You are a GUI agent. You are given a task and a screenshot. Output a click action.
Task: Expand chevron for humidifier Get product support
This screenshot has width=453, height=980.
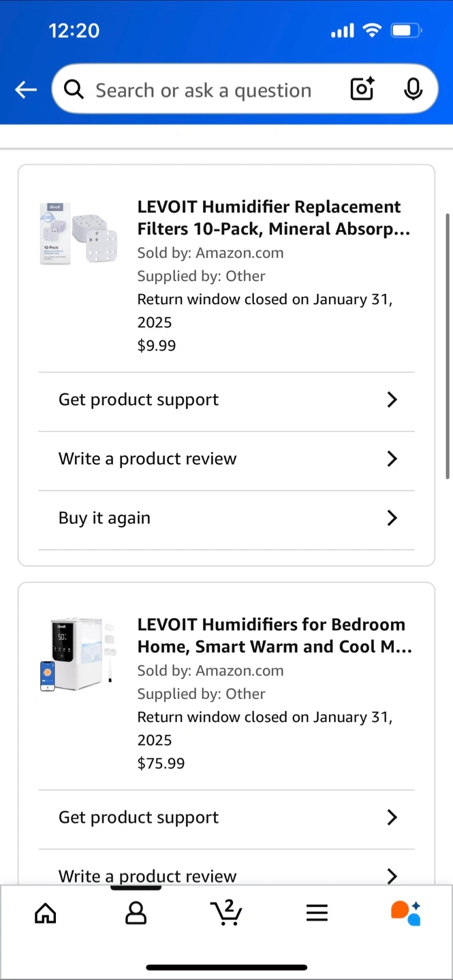[x=392, y=817]
